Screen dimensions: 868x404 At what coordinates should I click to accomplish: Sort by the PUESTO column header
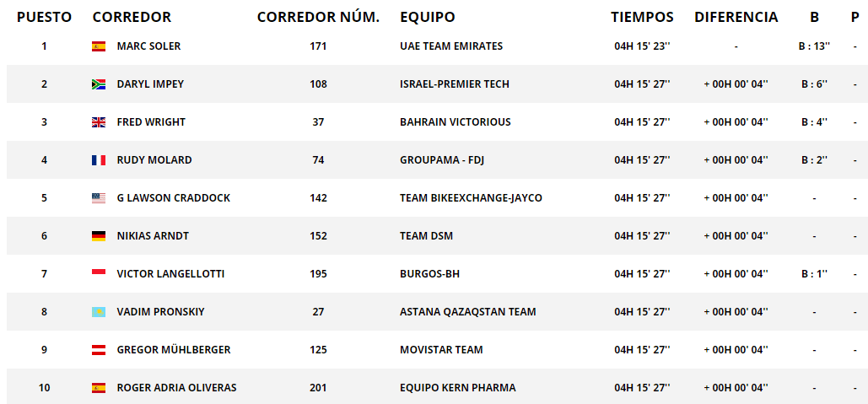click(44, 17)
